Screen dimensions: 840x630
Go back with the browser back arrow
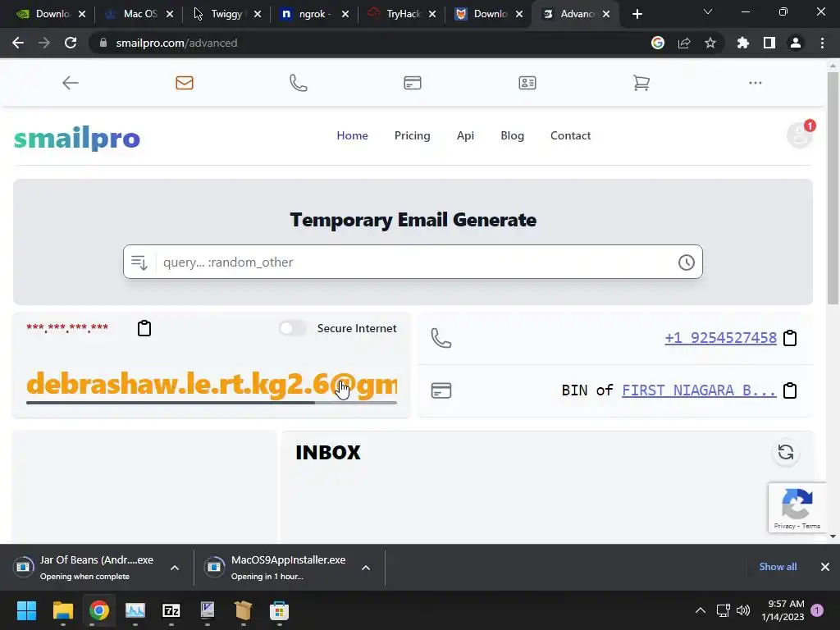tap(18, 43)
